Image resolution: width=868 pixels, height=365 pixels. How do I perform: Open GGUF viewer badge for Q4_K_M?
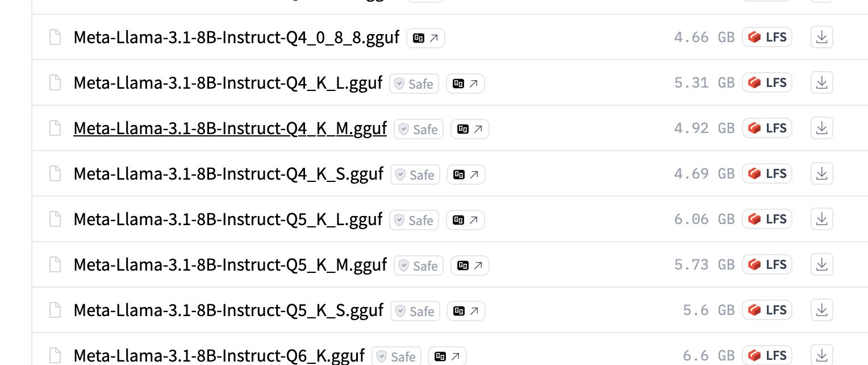(x=470, y=129)
